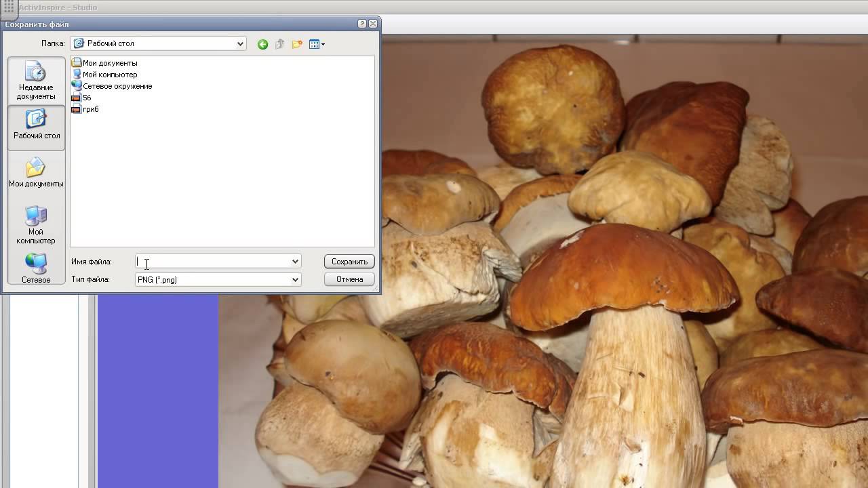The image size is (868, 488).
Task: Select Мой компьютер in the file list
Action: click(104, 75)
